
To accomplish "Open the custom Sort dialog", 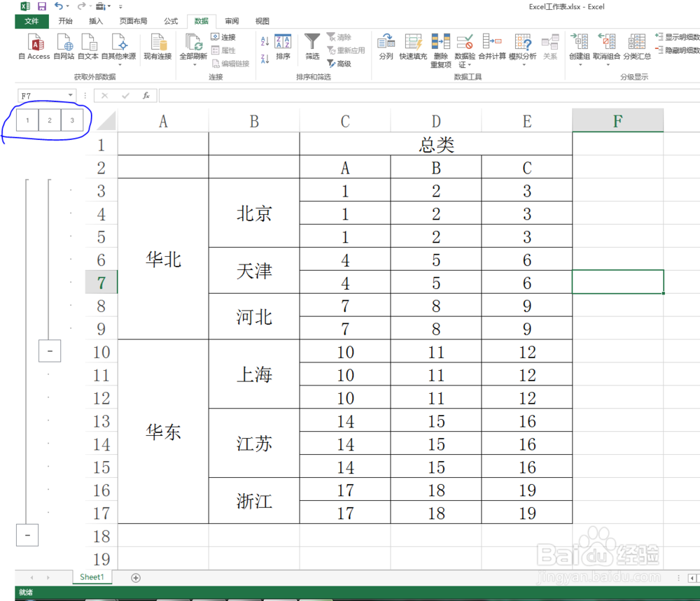I will click(283, 47).
